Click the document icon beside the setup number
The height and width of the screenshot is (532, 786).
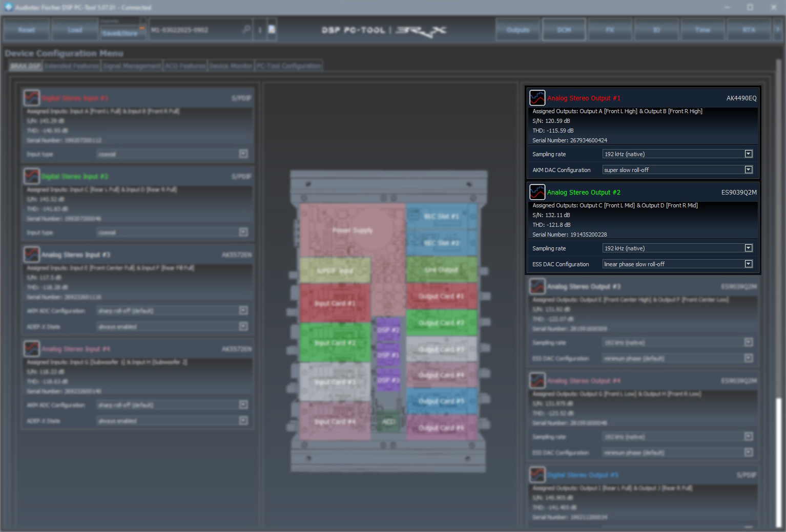click(272, 30)
